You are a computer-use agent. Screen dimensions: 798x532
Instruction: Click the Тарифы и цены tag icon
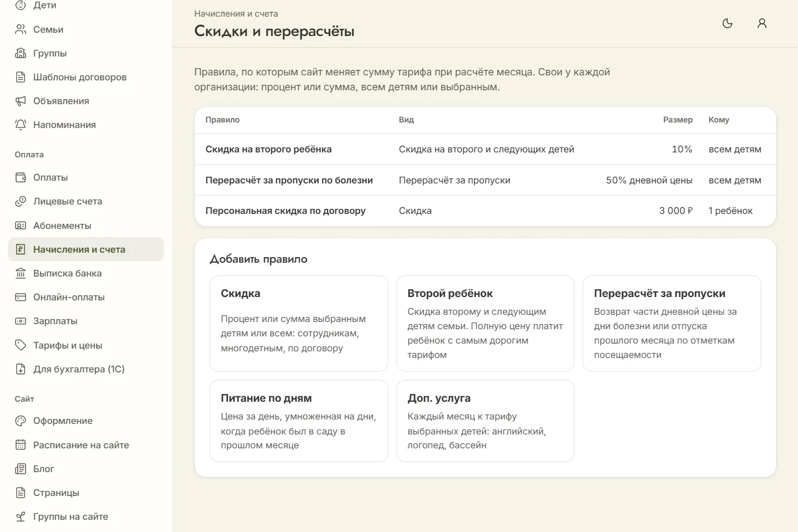coord(21,345)
